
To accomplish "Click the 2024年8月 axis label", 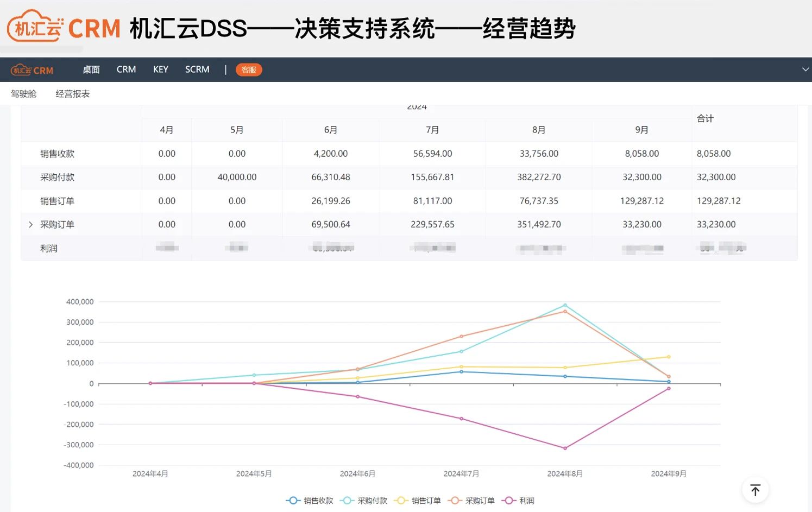I will click(x=565, y=474).
